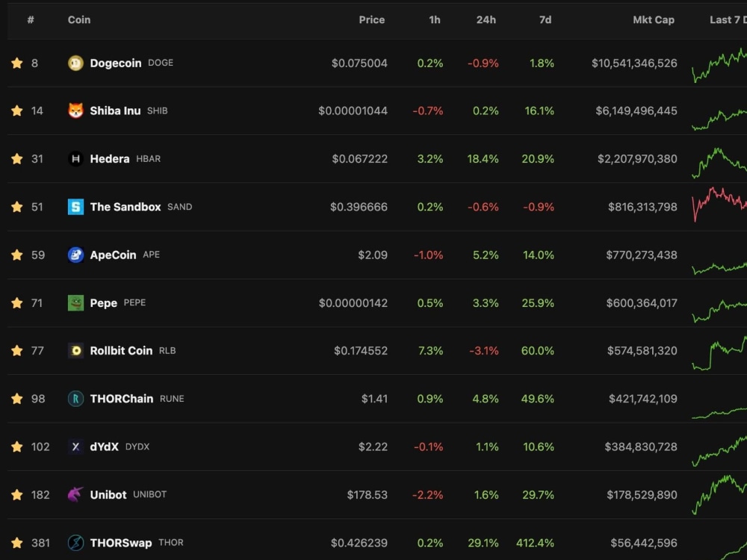The height and width of the screenshot is (560, 747).
Task: Click The Sandbox logo icon
Action: coord(75,207)
